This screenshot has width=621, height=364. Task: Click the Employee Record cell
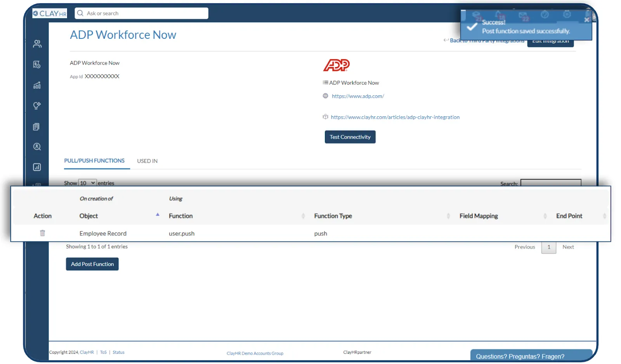[x=103, y=233]
